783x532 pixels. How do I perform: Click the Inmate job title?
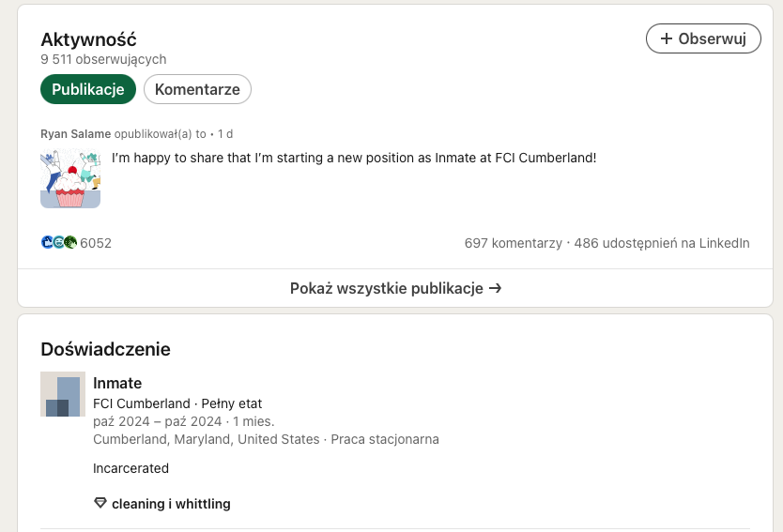click(x=117, y=383)
